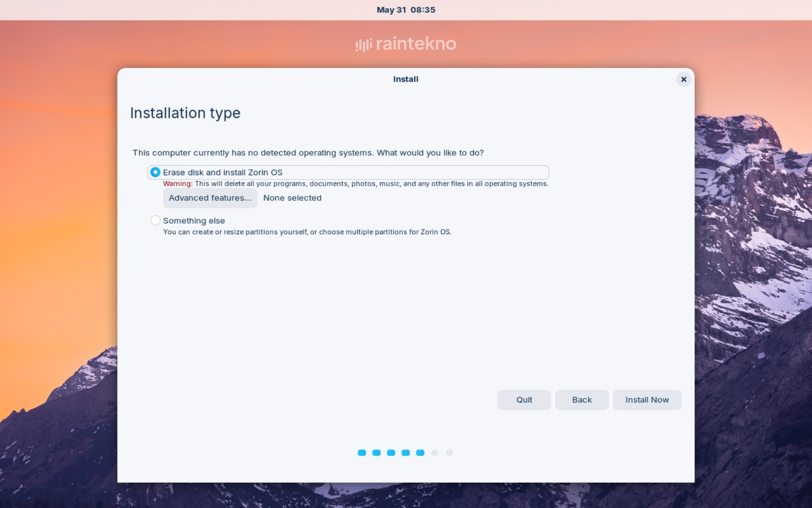Choose the Something else radio option
The width and height of the screenshot is (812, 508).
(x=155, y=220)
